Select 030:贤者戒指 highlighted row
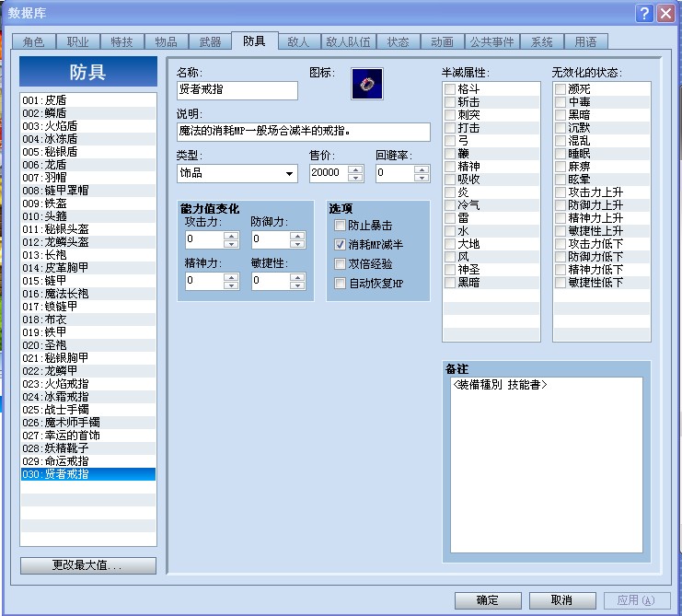This screenshot has width=682, height=616. point(88,474)
